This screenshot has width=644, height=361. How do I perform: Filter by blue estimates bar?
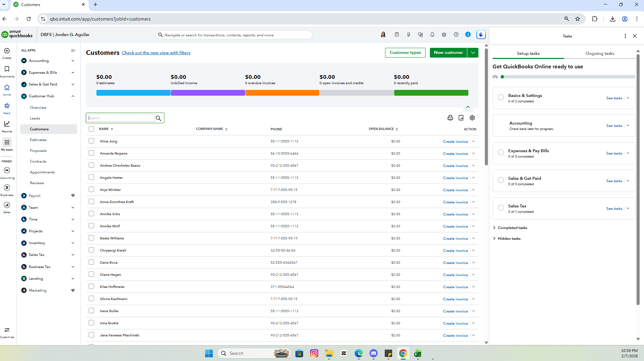pyautogui.click(x=134, y=93)
